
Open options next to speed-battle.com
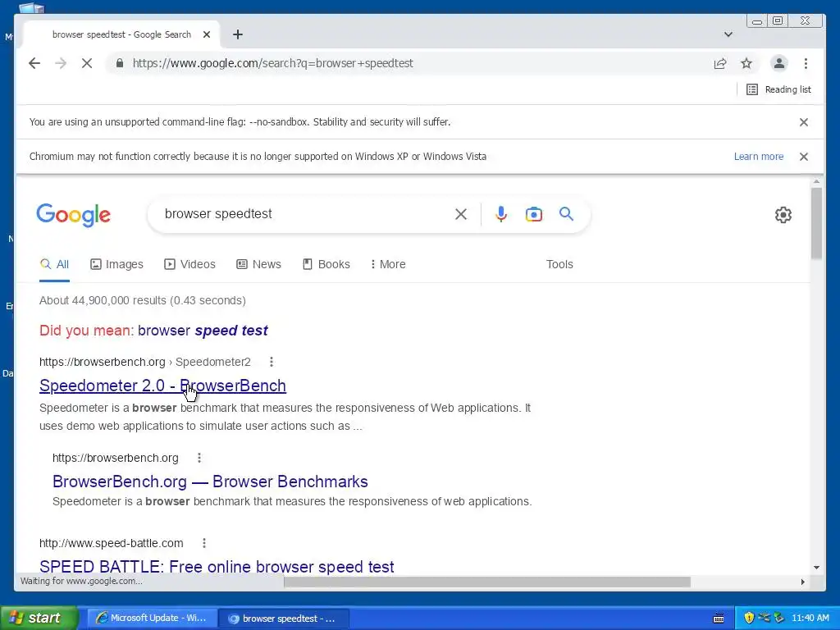(x=204, y=543)
